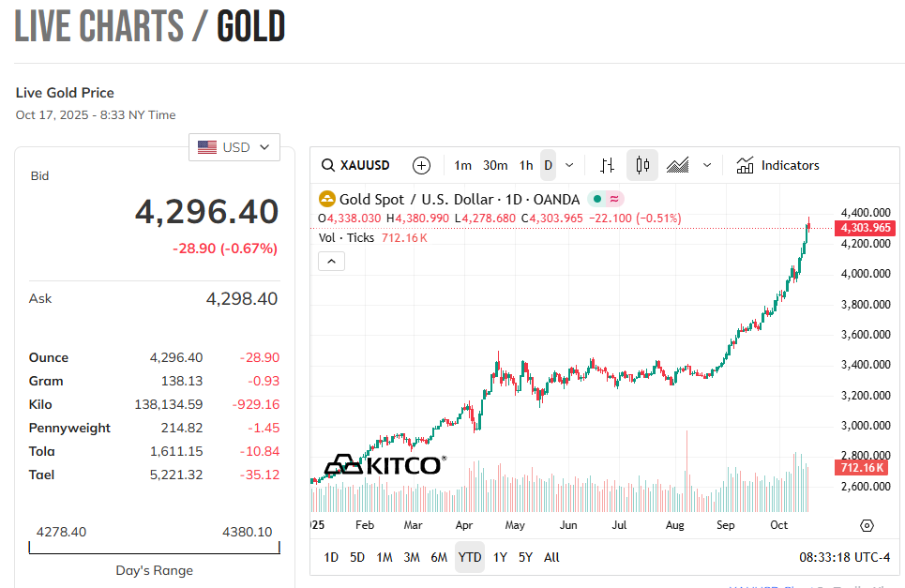Viewport: 905px width, 588px height.
Task: Select the area chart style icon
Action: 678,166
